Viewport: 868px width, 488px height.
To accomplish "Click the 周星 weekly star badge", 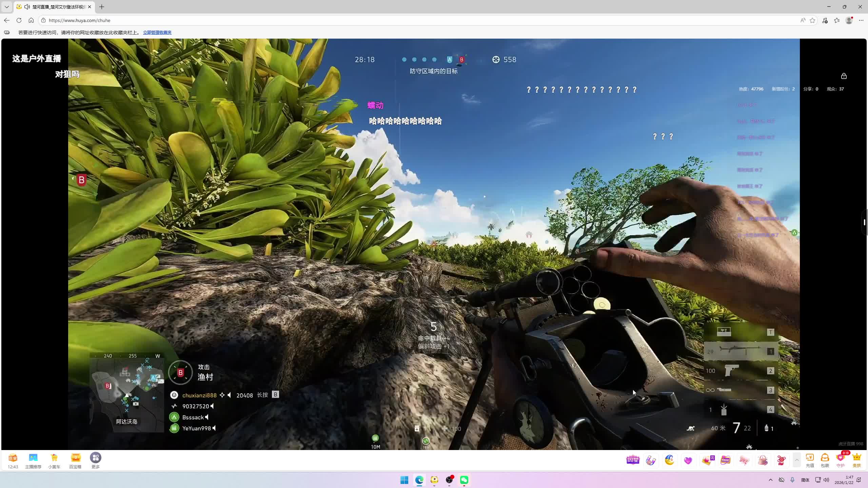I will pyautogui.click(x=632, y=460).
